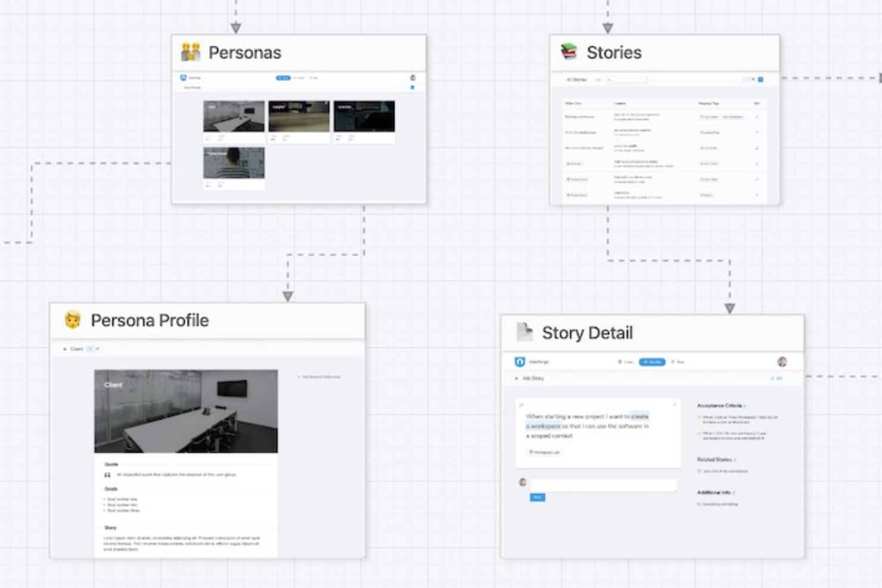882x588 pixels.
Task: Click the blue app logo in Personas mockup
Action: click(x=183, y=77)
